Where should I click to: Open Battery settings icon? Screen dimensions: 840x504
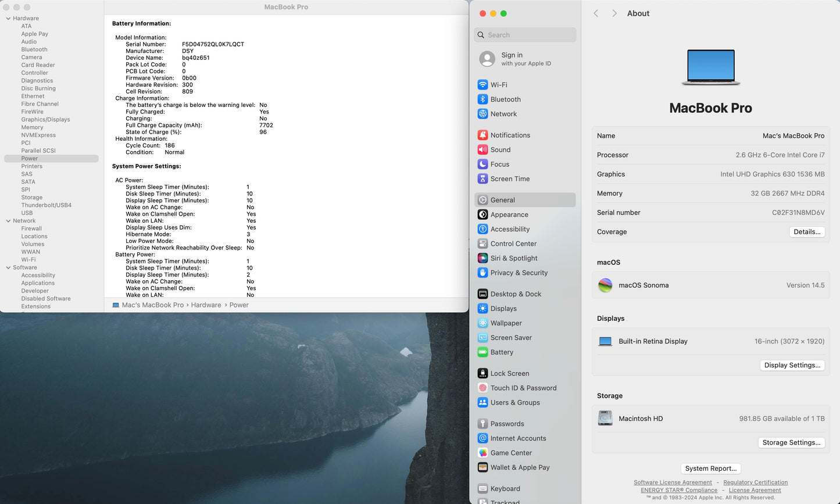482,352
